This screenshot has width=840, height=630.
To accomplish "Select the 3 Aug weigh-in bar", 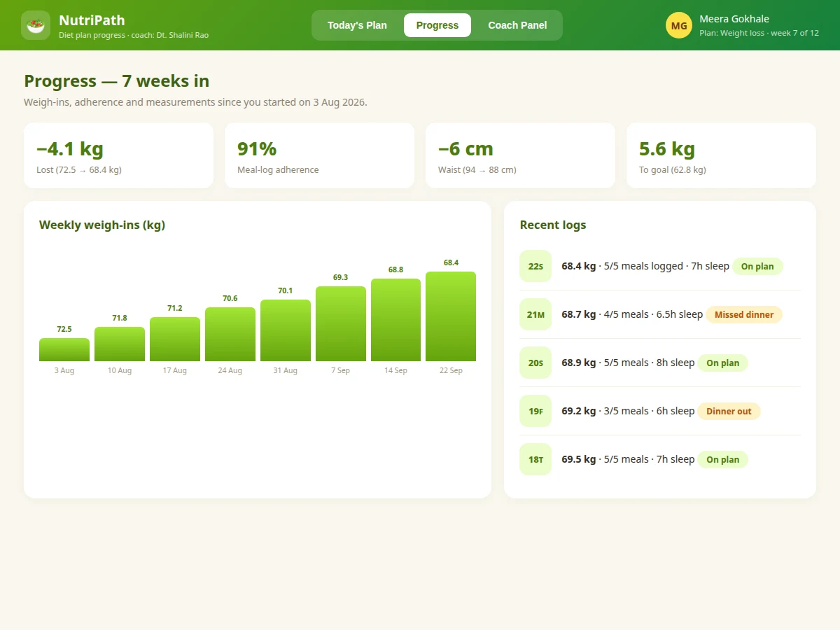I will (64, 349).
